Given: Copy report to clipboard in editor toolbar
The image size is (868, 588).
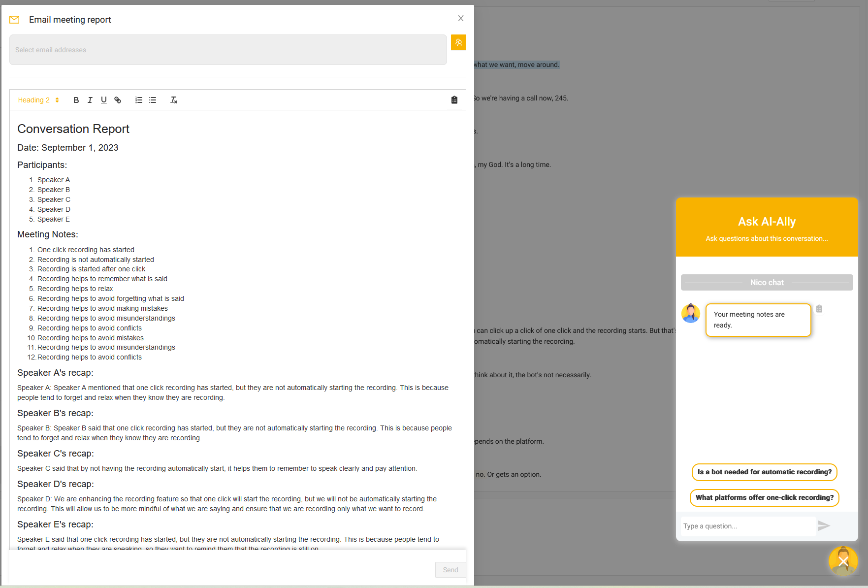Looking at the screenshot, I should click(x=454, y=100).
